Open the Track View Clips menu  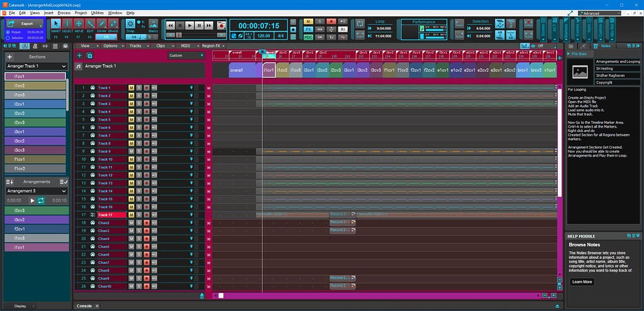pos(163,46)
